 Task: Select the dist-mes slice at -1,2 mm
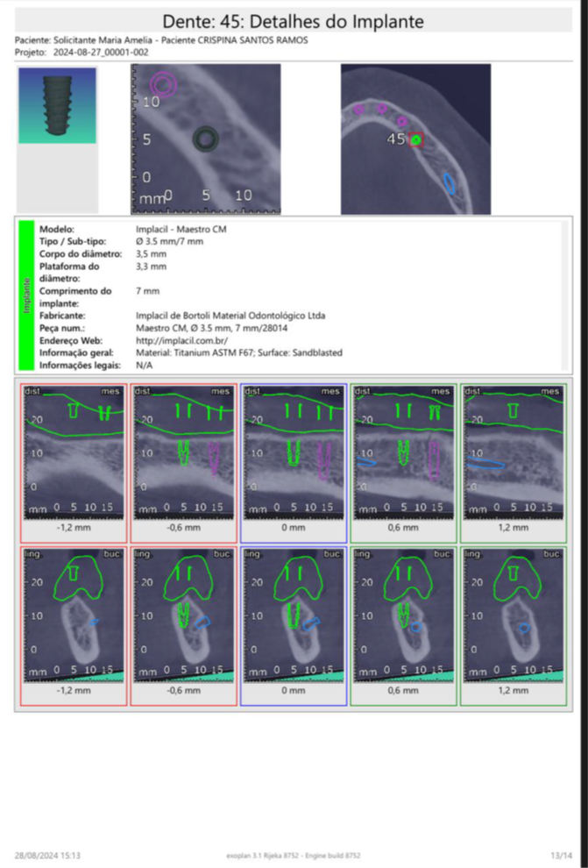[x=74, y=452]
